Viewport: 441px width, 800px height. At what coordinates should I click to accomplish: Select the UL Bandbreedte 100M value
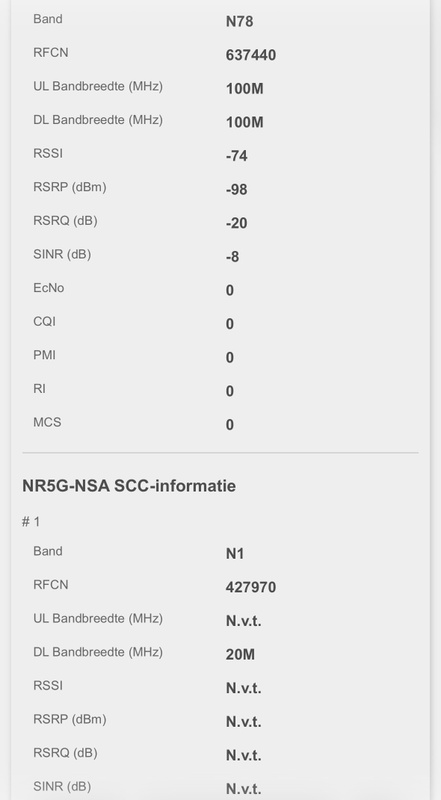click(244, 89)
